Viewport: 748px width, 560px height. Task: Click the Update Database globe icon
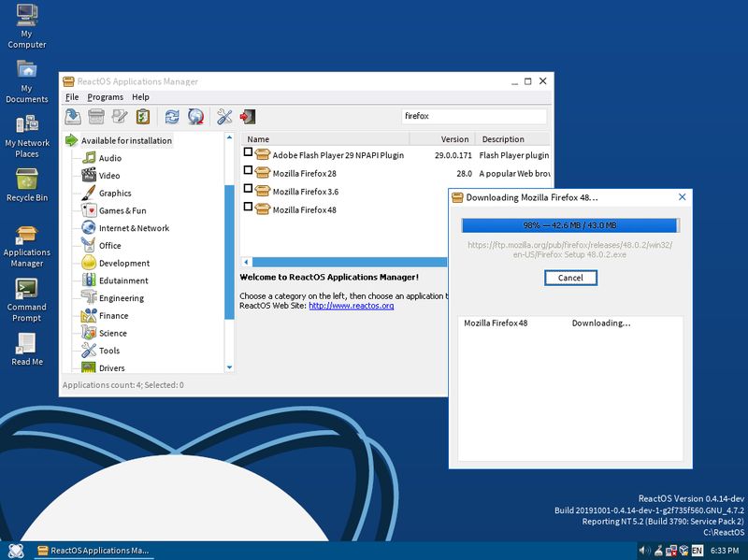(196, 116)
